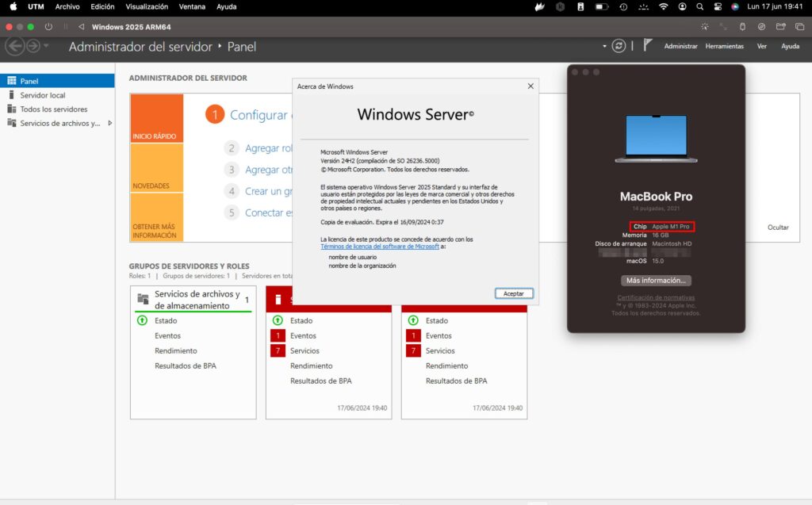Select the OBTENER MÁS INFORMACIÓN tile
Image resolution: width=812 pixels, height=505 pixels.
point(156,217)
